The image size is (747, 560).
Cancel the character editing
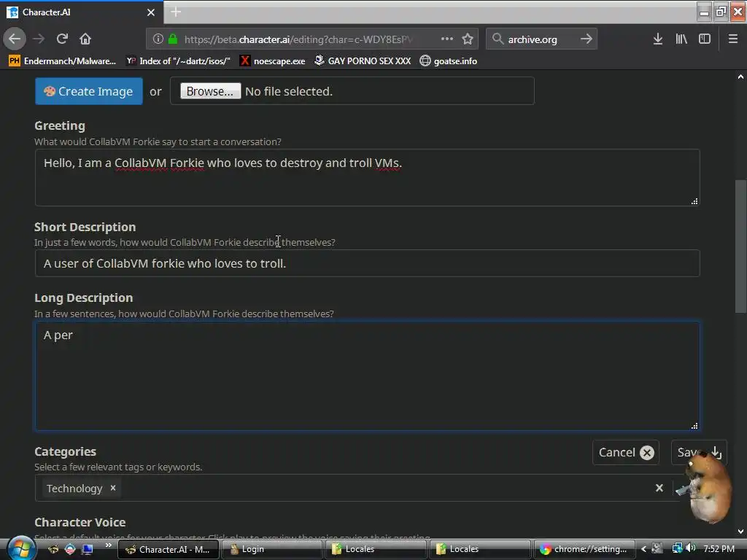click(x=626, y=452)
